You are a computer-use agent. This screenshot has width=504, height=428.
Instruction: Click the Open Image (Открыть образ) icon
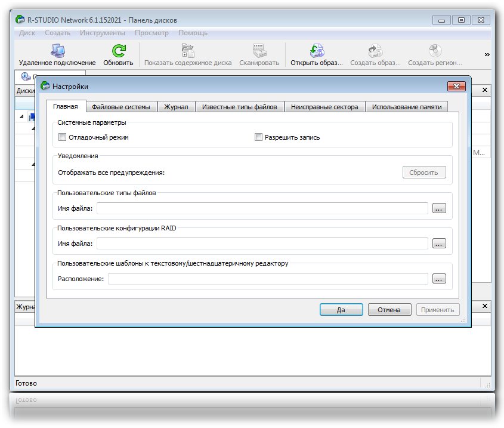click(316, 51)
